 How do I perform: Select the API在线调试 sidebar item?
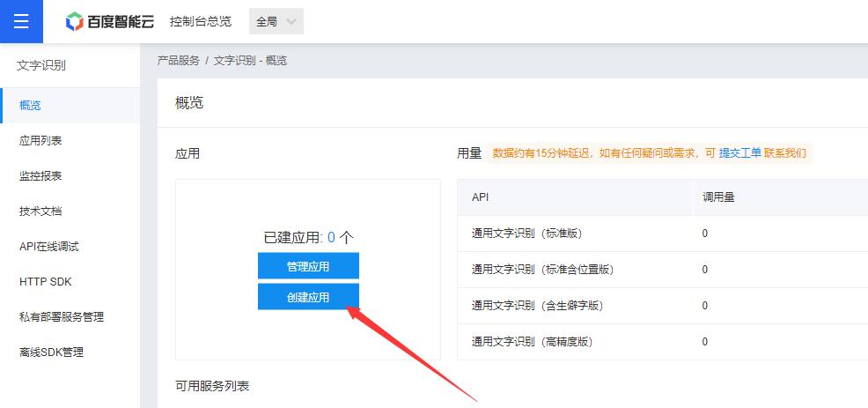[x=49, y=247]
